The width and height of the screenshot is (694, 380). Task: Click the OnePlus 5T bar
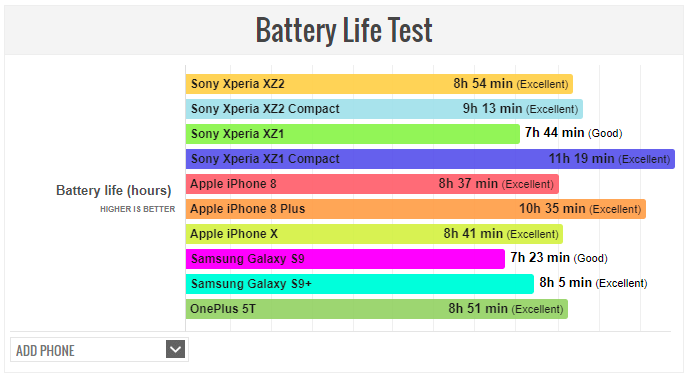coord(377,309)
